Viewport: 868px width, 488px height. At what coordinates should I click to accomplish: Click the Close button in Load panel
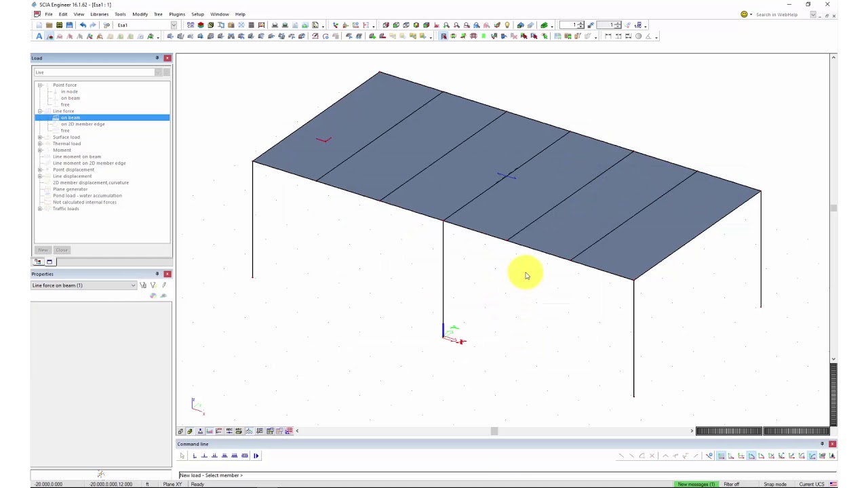62,250
